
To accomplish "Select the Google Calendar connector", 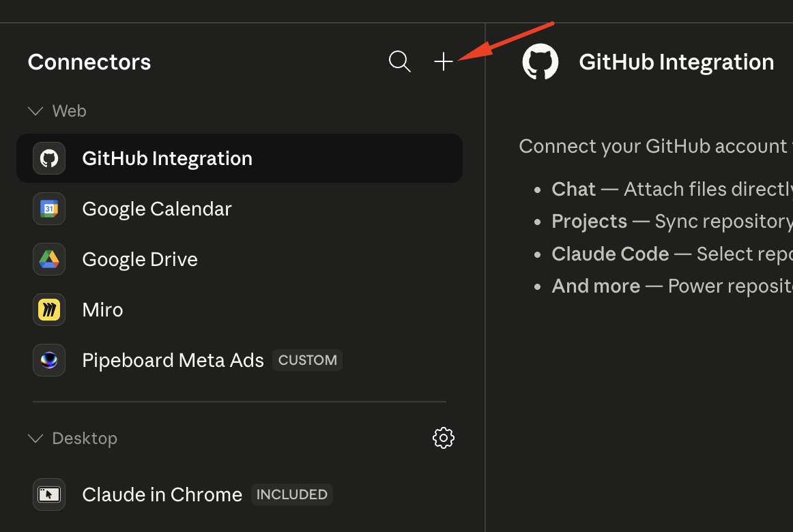I will click(240, 209).
